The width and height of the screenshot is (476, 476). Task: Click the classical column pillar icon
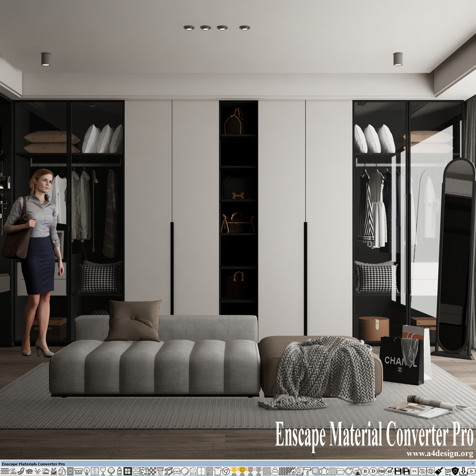(160, 471)
